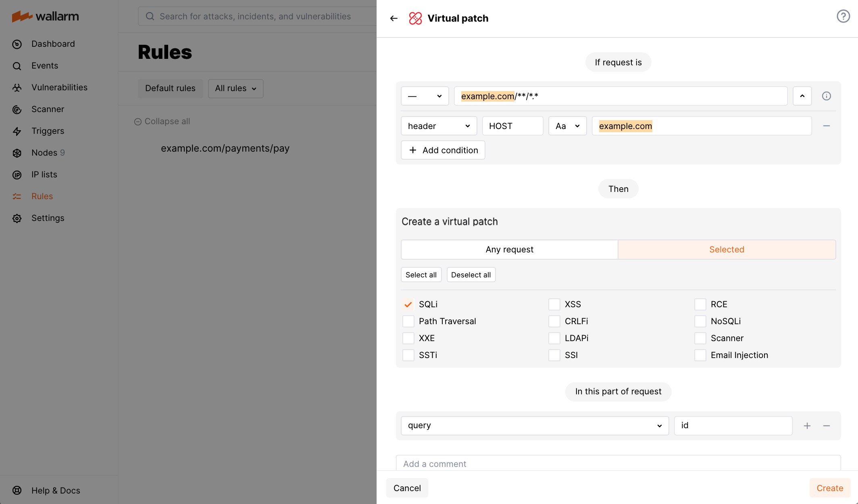The width and height of the screenshot is (858, 504).
Task: Switch to the Any request tab
Action: pos(509,249)
